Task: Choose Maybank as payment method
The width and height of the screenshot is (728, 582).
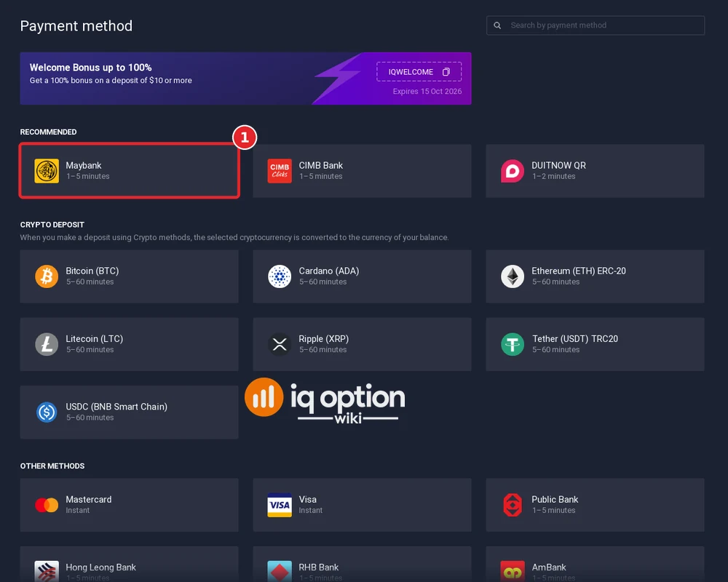Action: [x=129, y=171]
